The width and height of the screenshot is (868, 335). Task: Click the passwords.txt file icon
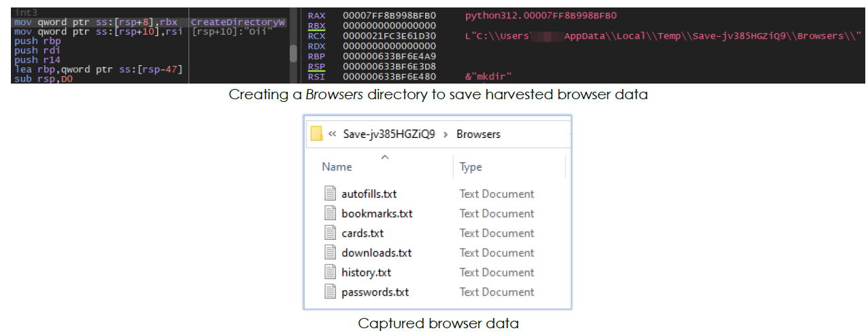330,292
